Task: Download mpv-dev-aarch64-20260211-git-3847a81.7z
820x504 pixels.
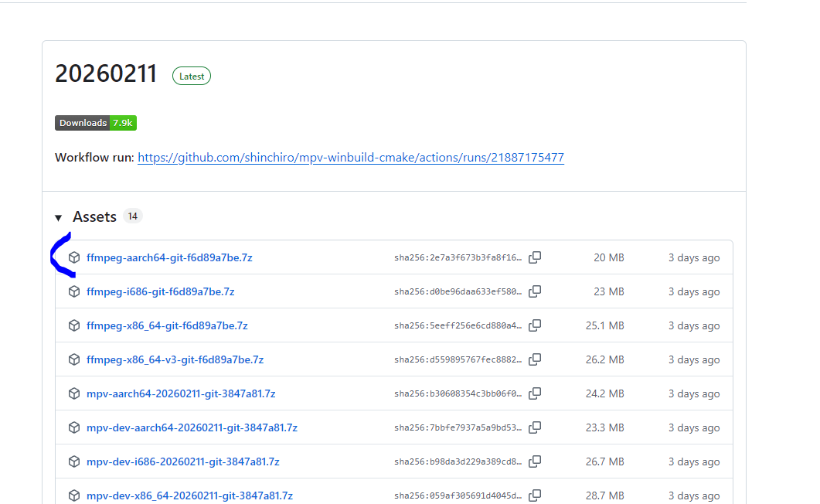Action: 192,427
